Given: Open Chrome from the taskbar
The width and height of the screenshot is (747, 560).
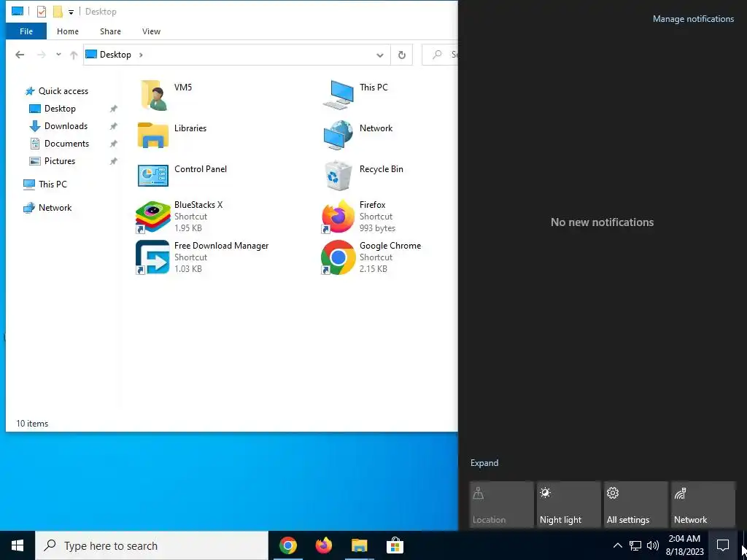Looking at the screenshot, I should (287, 545).
